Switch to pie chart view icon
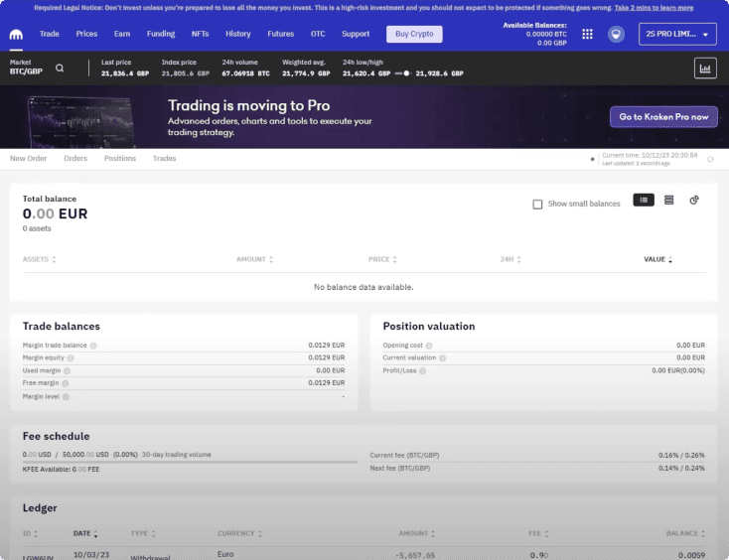 pos(694,200)
